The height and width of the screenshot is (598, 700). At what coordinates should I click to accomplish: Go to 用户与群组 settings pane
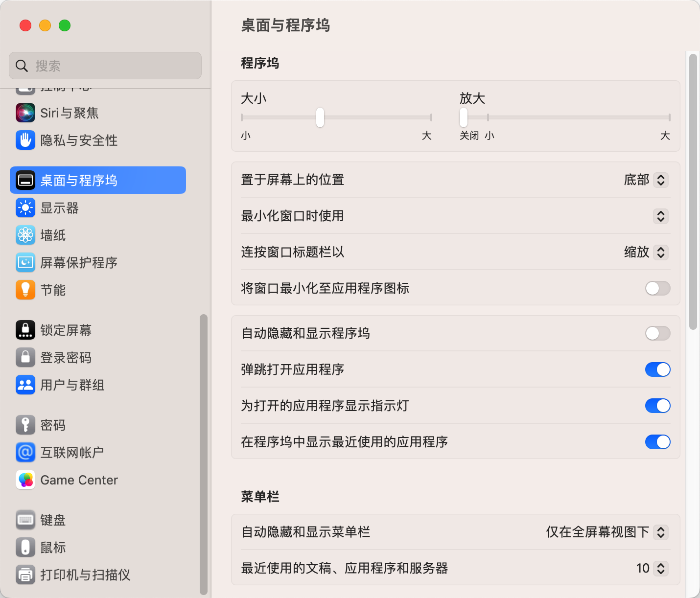[x=72, y=385]
